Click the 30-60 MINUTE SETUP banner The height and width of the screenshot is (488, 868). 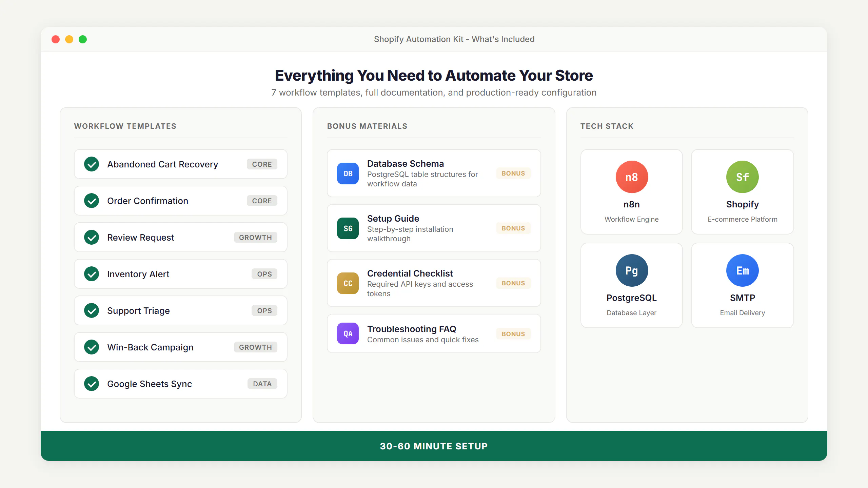click(x=434, y=446)
